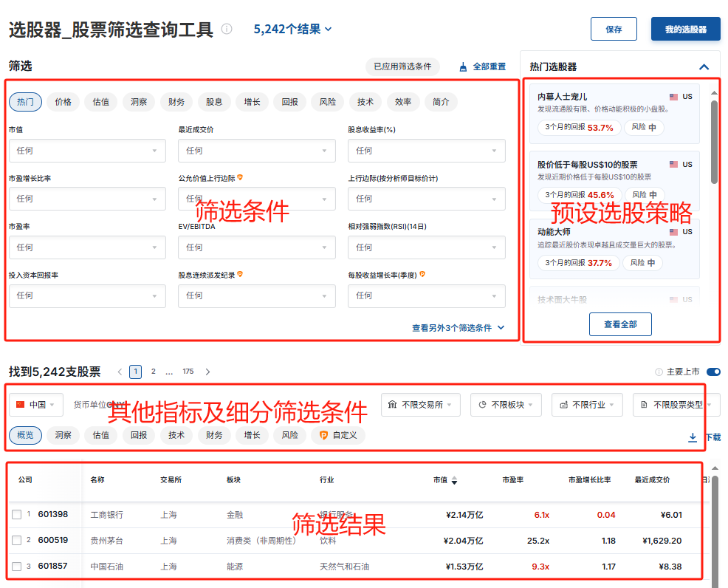Click the sort arrow on 市值 column
Screen dimensions: 728x588
pyautogui.click(x=454, y=480)
